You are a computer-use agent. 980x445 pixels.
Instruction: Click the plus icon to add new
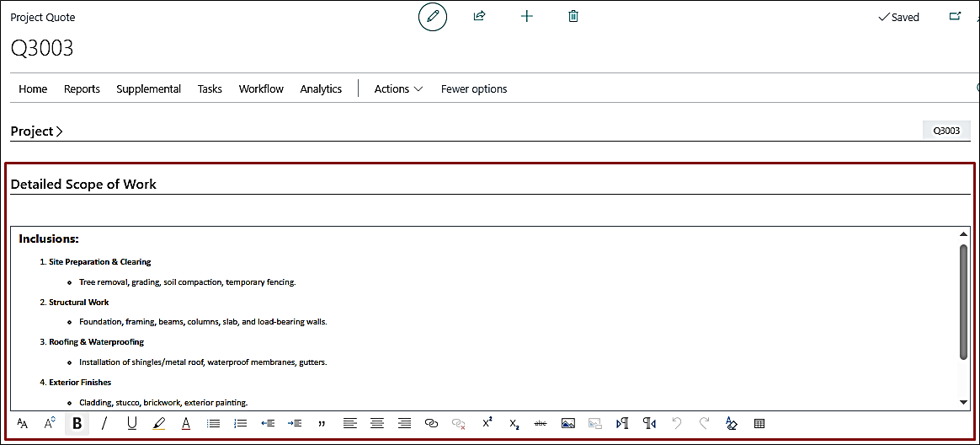tap(527, 16)
